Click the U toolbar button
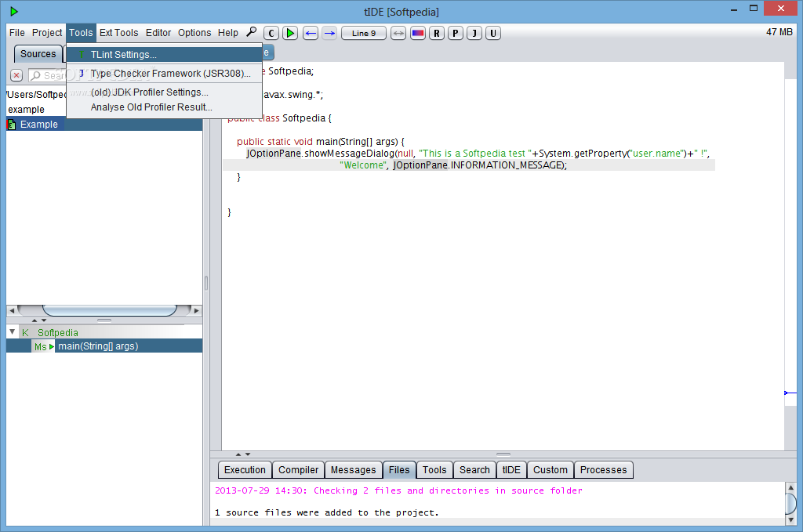Screen dimensions: 803x532 tap(493, 33)
